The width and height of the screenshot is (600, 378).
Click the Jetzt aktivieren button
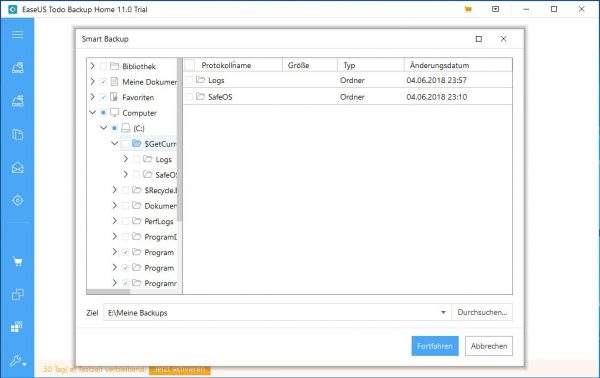coord(179,370)
